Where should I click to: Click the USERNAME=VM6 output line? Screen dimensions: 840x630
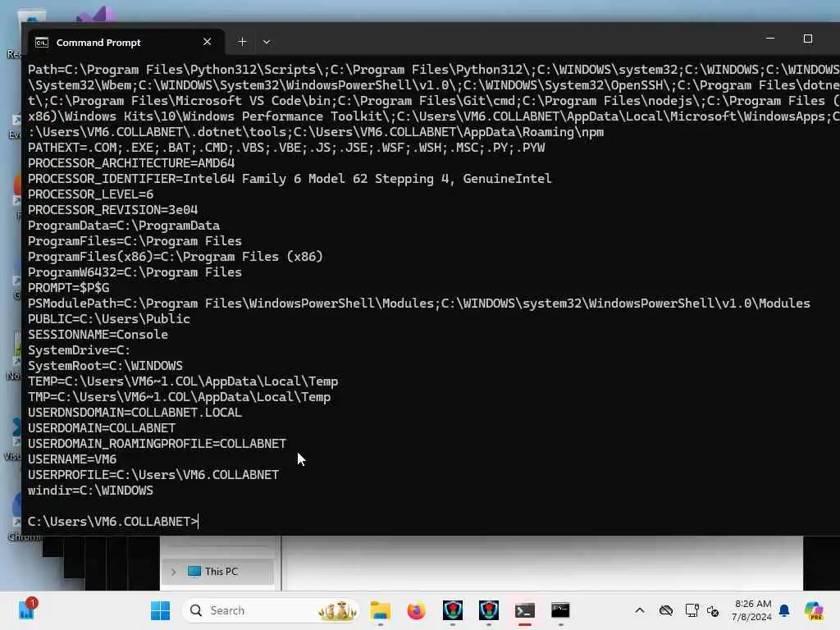pos(72,459)
